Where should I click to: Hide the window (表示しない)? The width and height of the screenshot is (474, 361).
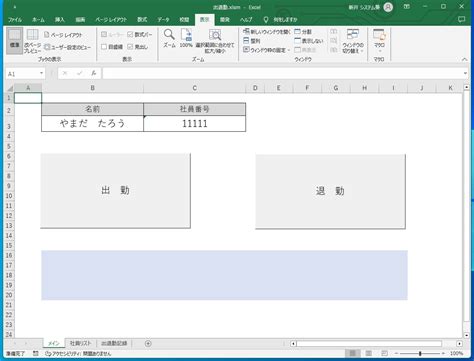click(x=309, y=41)
